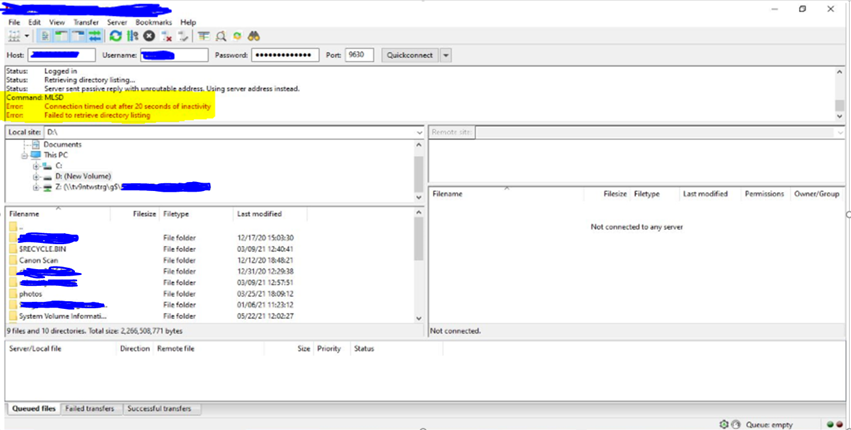Click the Port input field
The width and height of the screenshot is (851, 430).
tap(359, 55)
